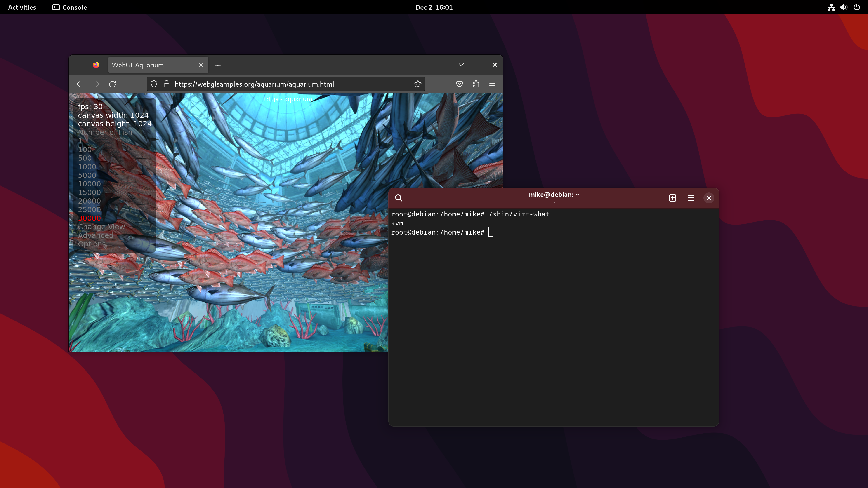Open the terminal window hamburger menu
The height and width of the screenshot is (488, 868).
coord(690,198)
